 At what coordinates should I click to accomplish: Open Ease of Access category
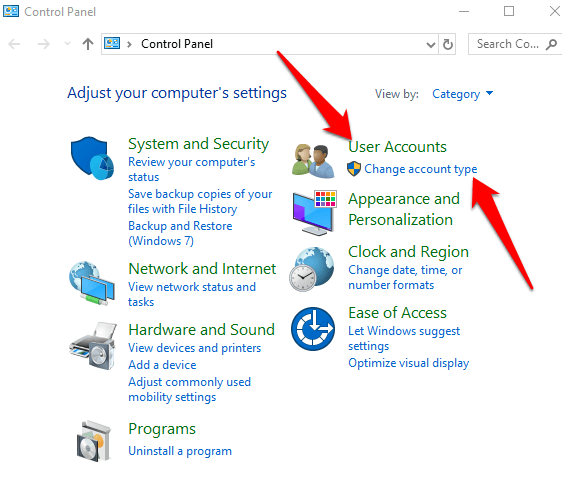click(397, 313)
